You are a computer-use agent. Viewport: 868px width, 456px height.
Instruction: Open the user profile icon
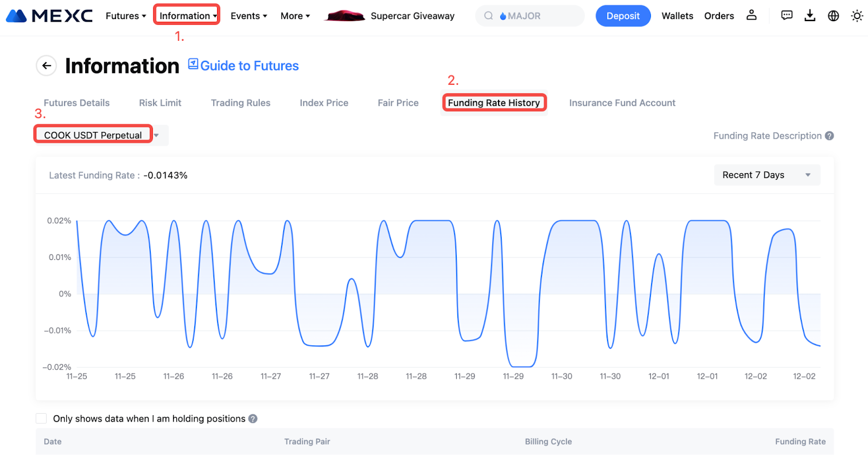point(751,15)
